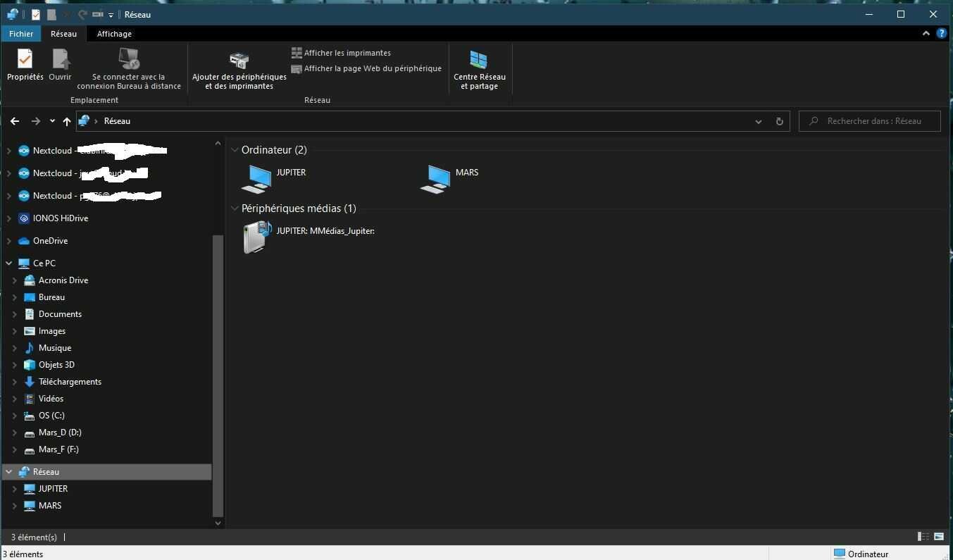Viewport: 953px width, 560px height.
Task: Expand the OneDrive tree node
Action: (x=9, y=241)
